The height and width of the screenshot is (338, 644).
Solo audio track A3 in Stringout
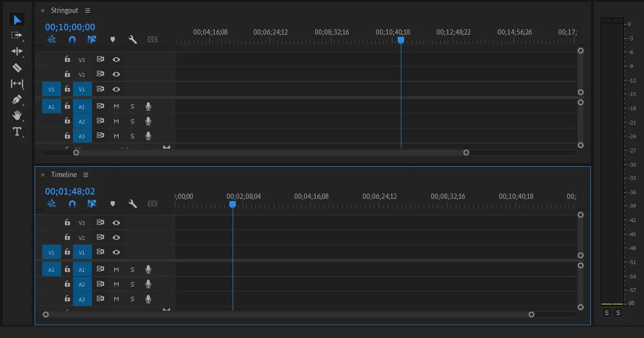[132, 136]
